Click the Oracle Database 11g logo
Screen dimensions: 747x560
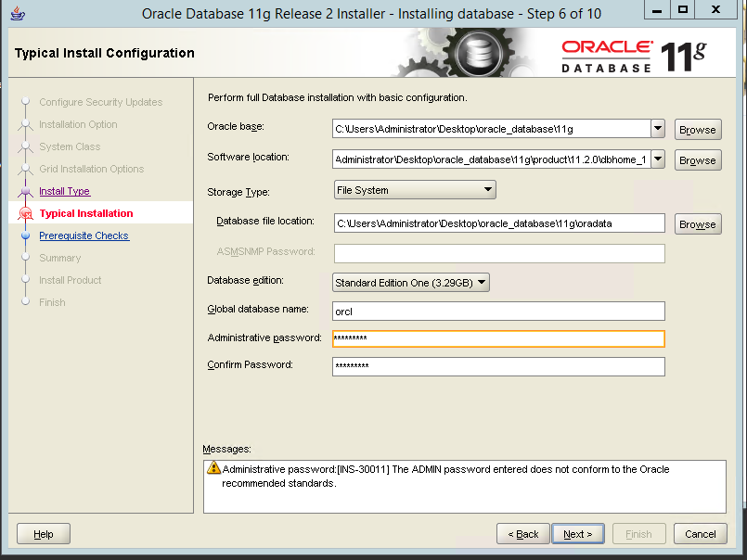[x=634, y=57]
